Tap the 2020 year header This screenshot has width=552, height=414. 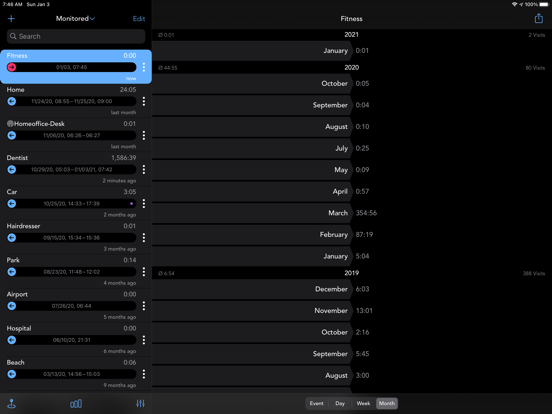pyautogui.click(x=352, y=68)
